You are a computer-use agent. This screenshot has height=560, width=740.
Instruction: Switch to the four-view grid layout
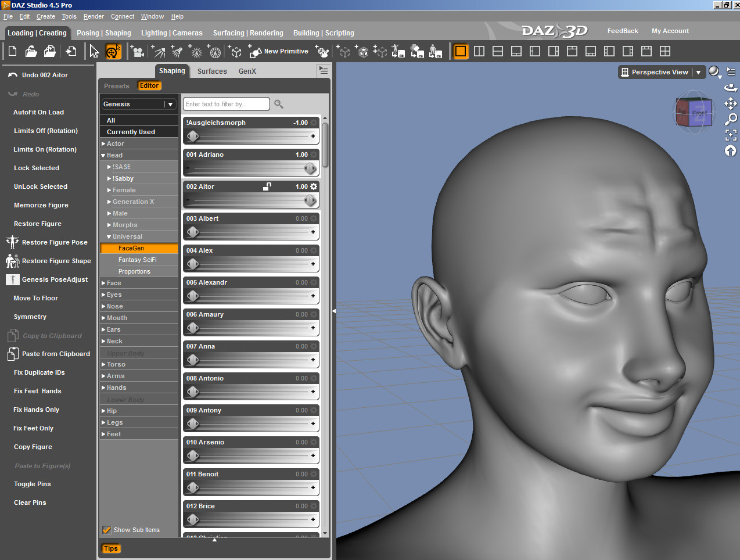(665, 52)
